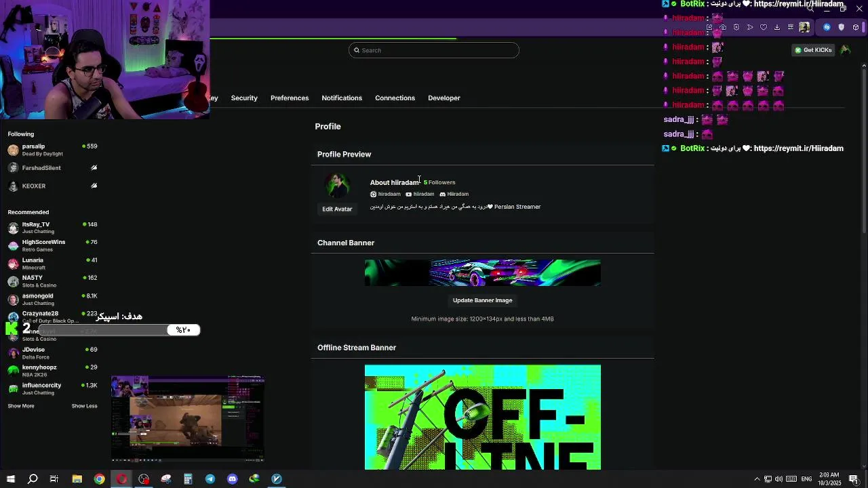The height and width of the screenshot is (488, 868).
Task: Click the volume icon in system tray
Action: pyautogui.click(x=778, y=479)
